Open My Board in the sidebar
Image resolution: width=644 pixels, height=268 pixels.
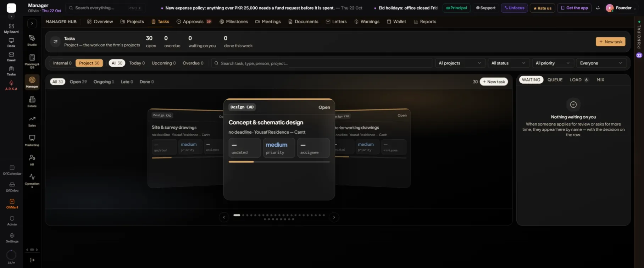click(11, 28)
